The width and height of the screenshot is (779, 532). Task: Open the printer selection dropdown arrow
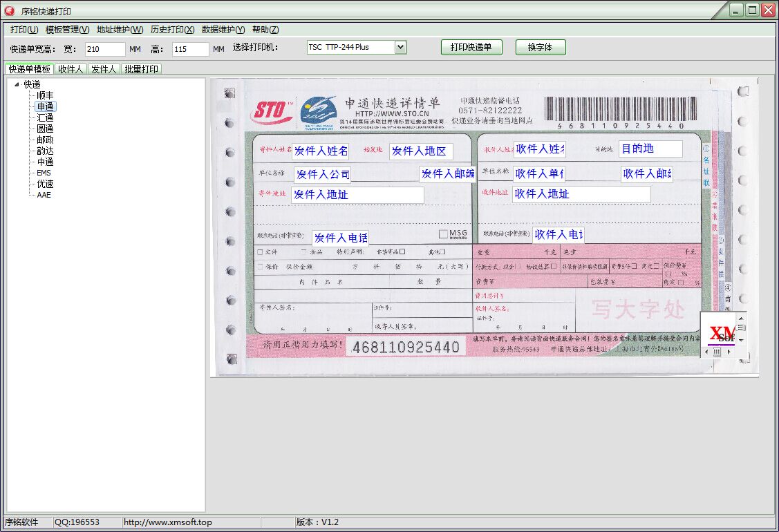tap(400, 47)
